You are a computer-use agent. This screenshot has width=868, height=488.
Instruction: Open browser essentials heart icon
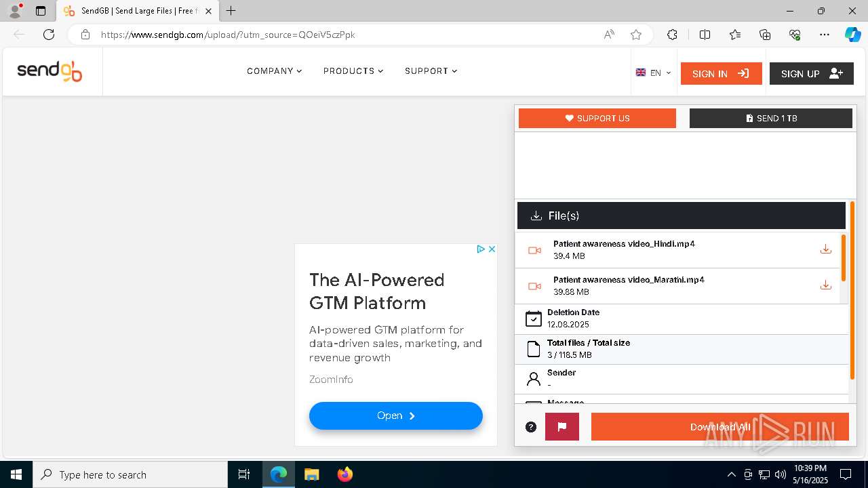[795, 35]
